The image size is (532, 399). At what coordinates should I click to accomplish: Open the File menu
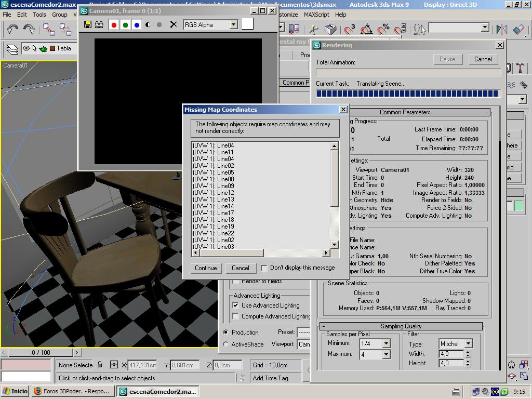coord(7,15)
